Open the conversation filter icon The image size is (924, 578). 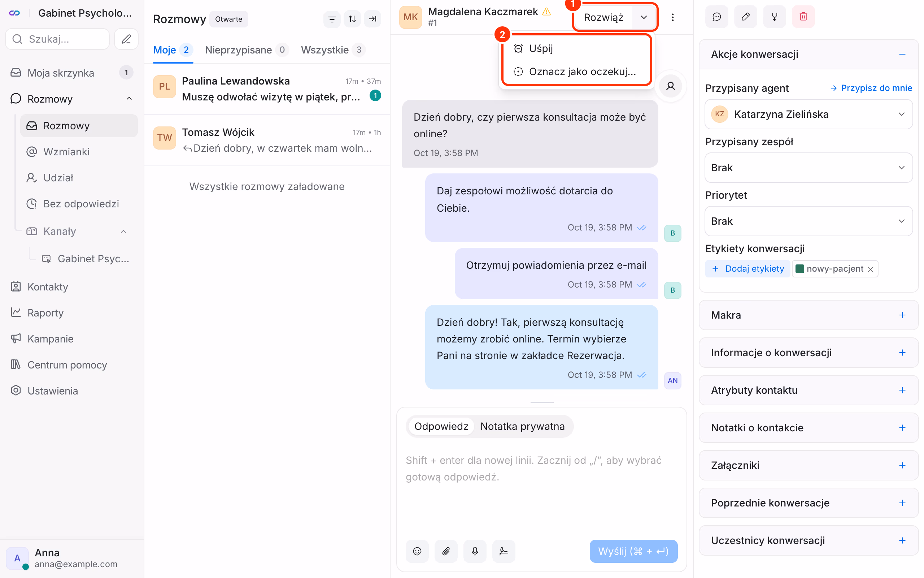332,19
